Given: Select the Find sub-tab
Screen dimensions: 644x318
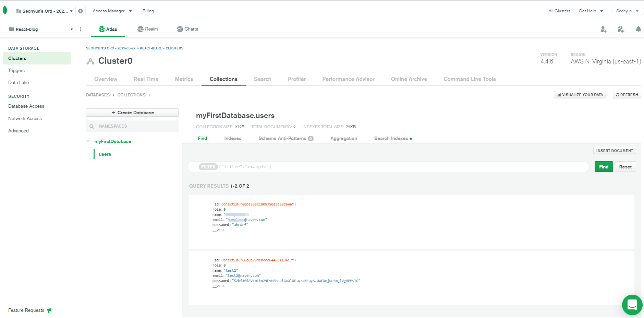Looking at the screenshot, I should [x=202, y=138].
